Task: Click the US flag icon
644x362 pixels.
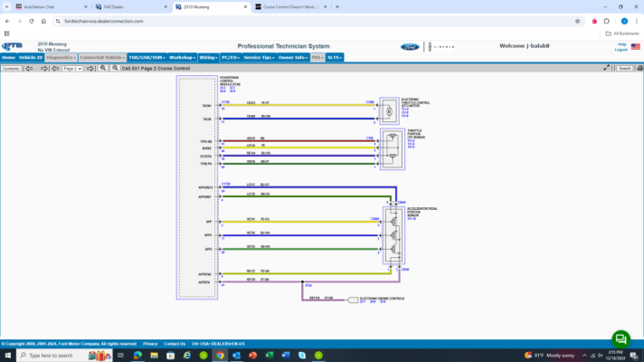Action: [x=635, y=46]
